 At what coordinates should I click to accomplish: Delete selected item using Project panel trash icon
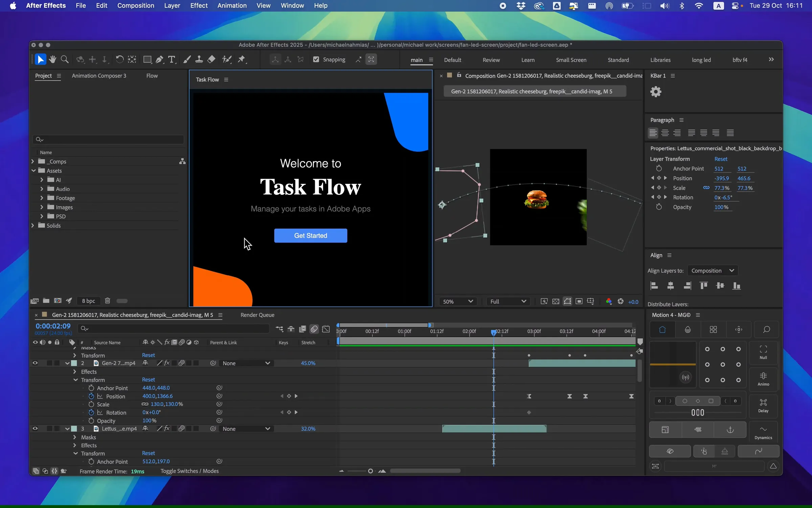click(x=108, y=301)
